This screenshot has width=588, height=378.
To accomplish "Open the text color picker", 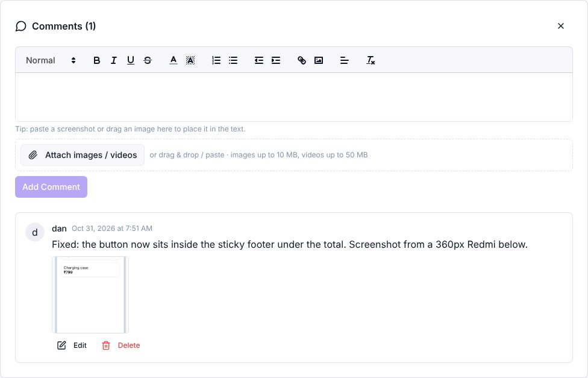I will pyautogui.click(x=174, y=60).
